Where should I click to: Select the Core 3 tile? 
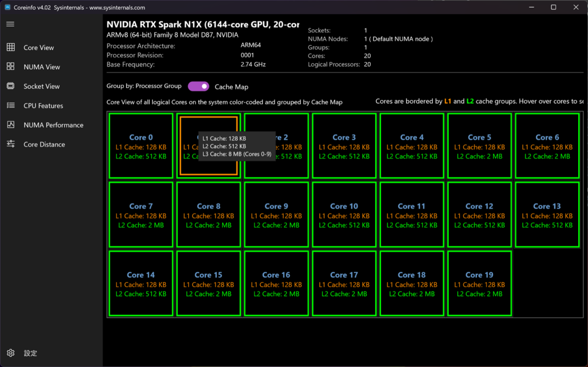tap(344, 146)
